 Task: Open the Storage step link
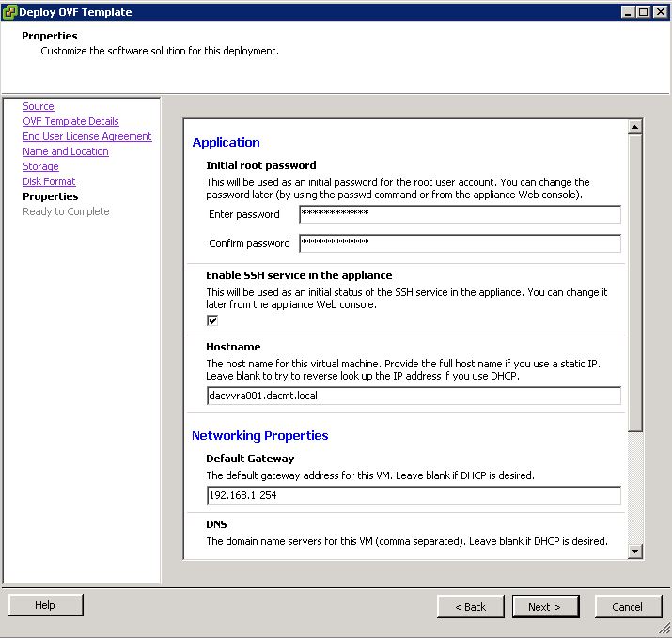click(40, 166)
